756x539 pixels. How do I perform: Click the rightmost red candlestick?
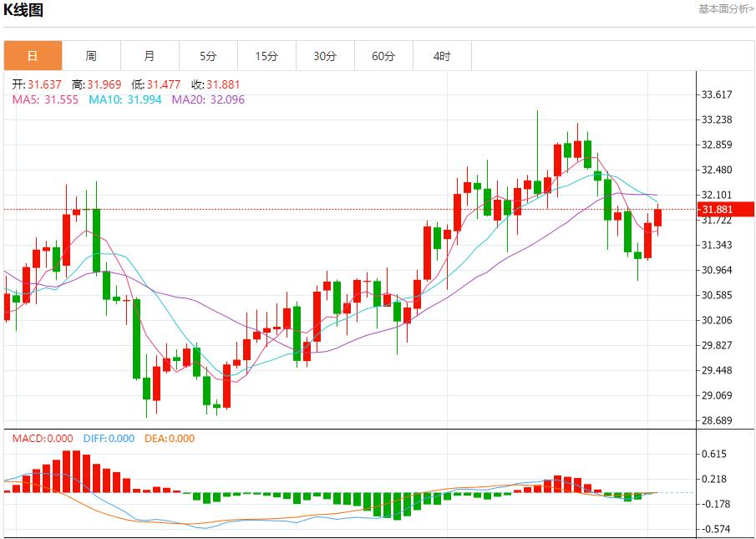point(658,217)
